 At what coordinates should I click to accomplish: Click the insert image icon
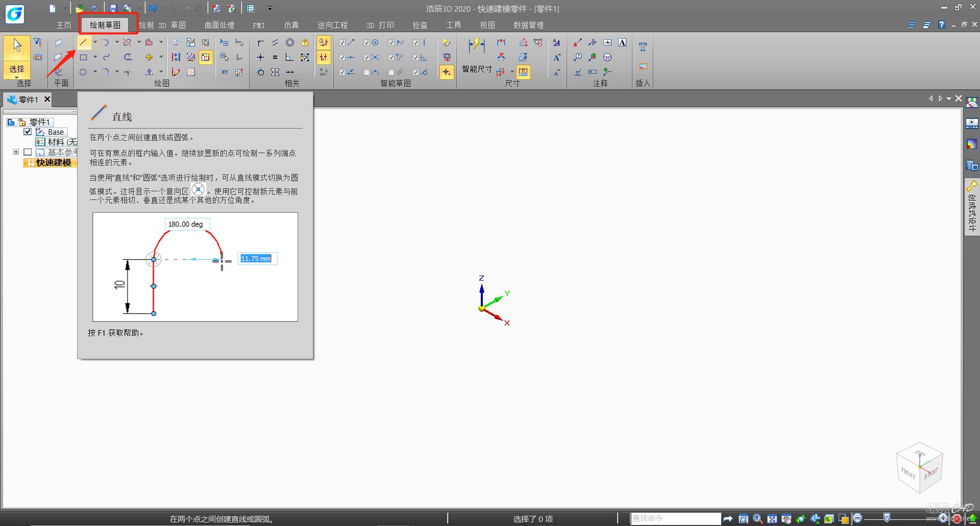pos(643,66)
